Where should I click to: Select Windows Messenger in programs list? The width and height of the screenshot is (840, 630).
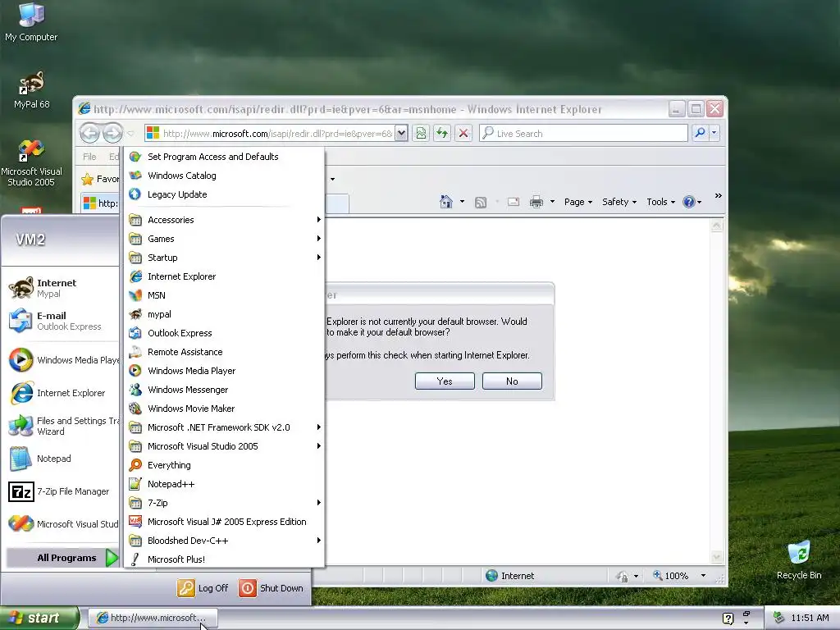(225, 390)
